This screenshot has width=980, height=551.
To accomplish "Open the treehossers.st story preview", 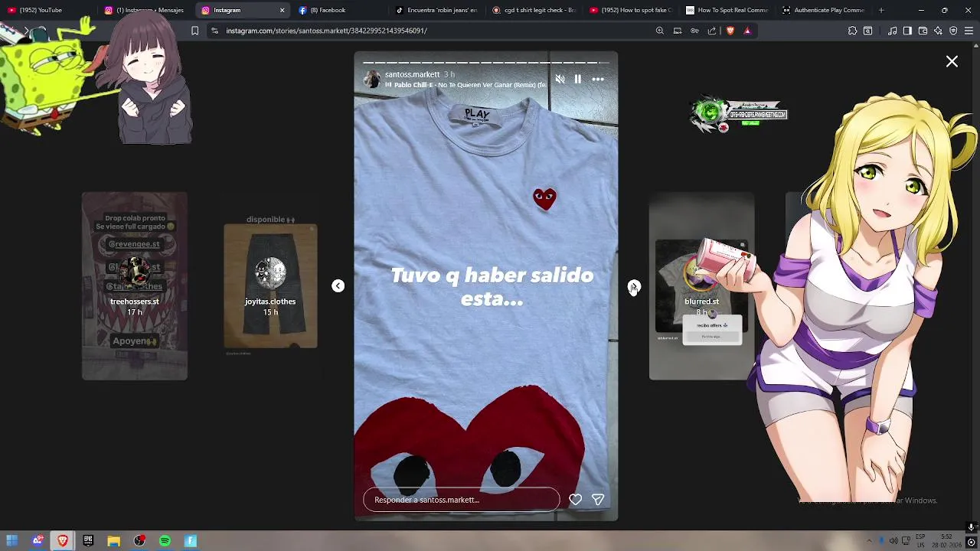I will click(135, 286).
